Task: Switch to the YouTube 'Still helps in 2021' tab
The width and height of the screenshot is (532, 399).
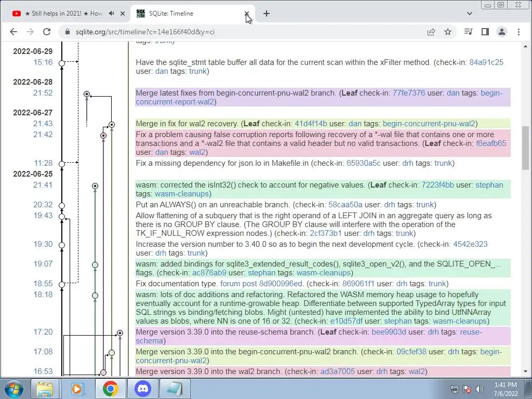Action: coord(64,14)
